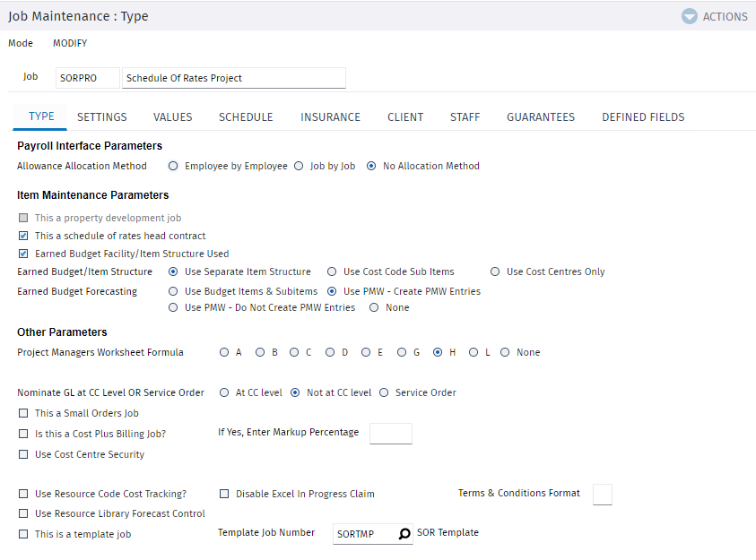Image resolution: width=756 pixels, height=560 pixels.
Task: Click the Markup Percentage input field
Action: pyautogui.click(x=390, y=434)
